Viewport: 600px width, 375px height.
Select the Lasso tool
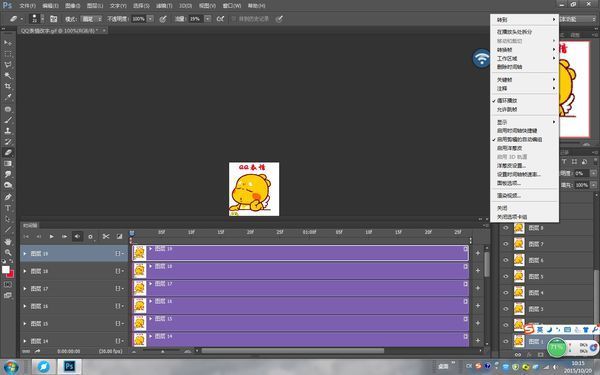click(8, 65)
